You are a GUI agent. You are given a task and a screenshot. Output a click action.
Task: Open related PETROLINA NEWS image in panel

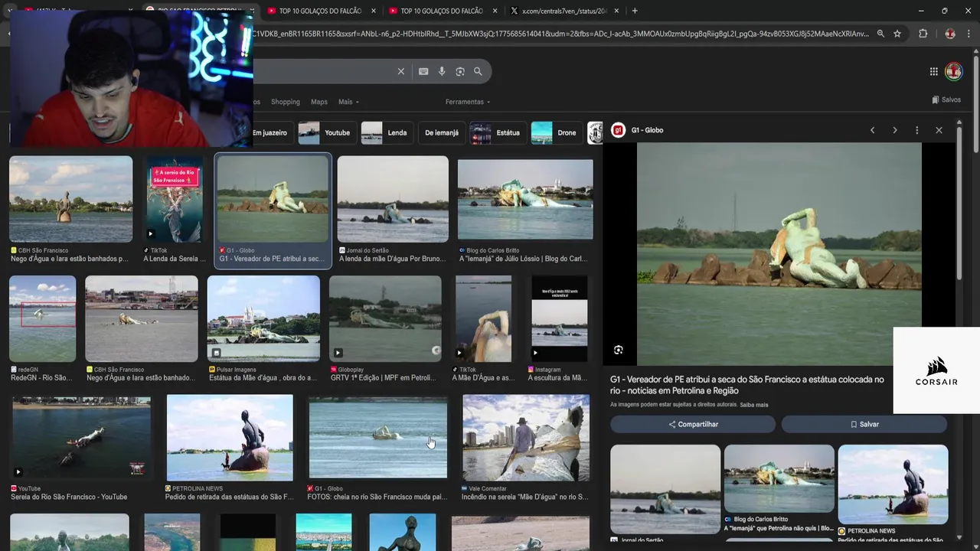click(x=893, y=484)
